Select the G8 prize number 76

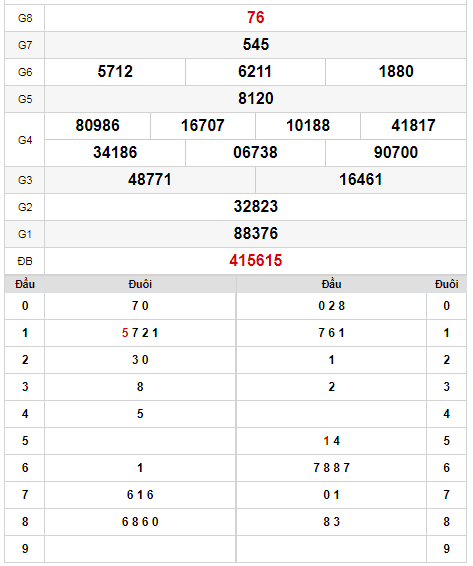pos(256,17)
